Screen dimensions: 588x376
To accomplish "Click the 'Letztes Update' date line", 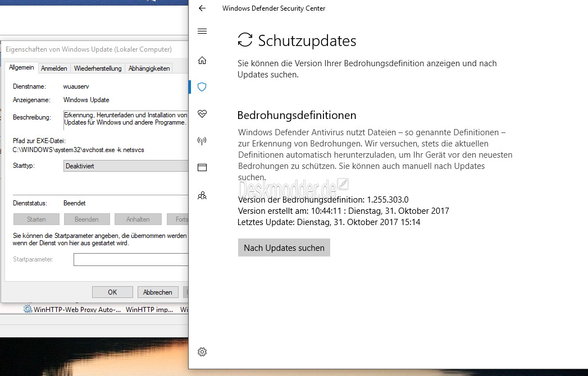I will click(329, 222).
